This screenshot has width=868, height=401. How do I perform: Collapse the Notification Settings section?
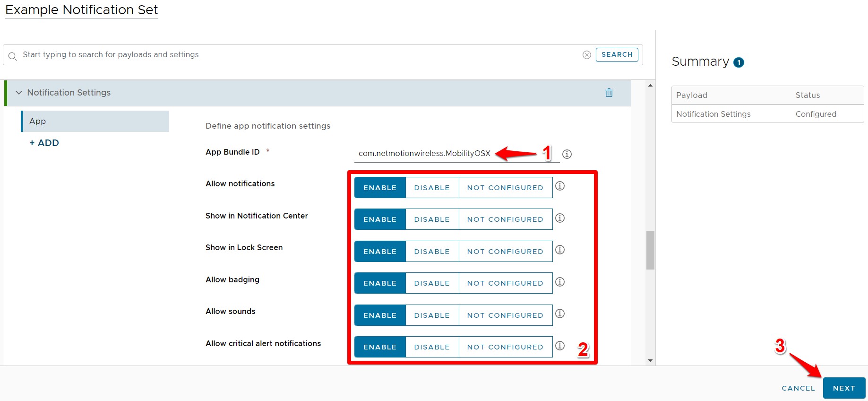click(19, 93)
